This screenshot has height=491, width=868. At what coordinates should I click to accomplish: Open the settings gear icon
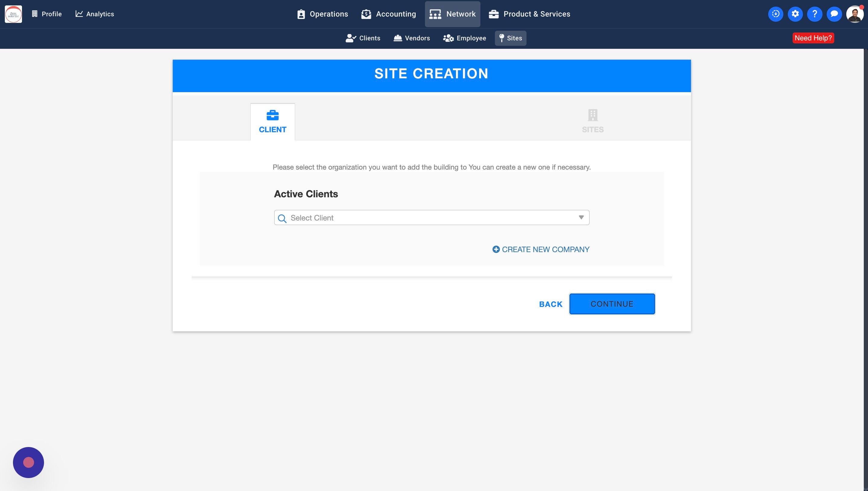(x=795, y=14)
